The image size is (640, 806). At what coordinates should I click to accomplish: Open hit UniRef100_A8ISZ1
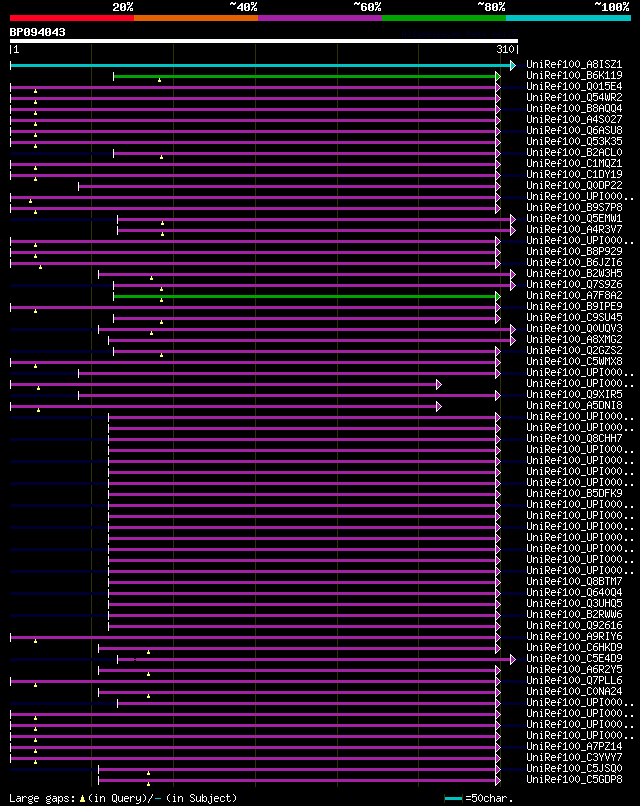tap(574, 65)
